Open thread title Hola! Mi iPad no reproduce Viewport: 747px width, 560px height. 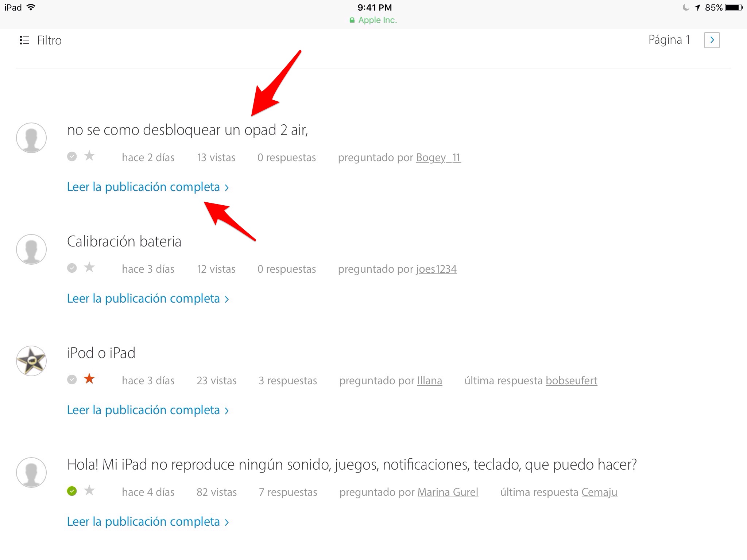352,464
